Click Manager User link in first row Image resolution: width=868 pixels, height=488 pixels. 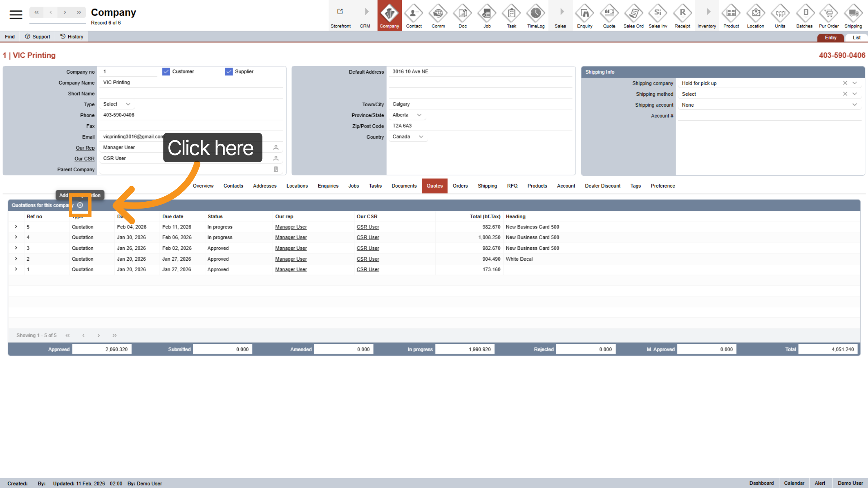click(x=291, y=227)
